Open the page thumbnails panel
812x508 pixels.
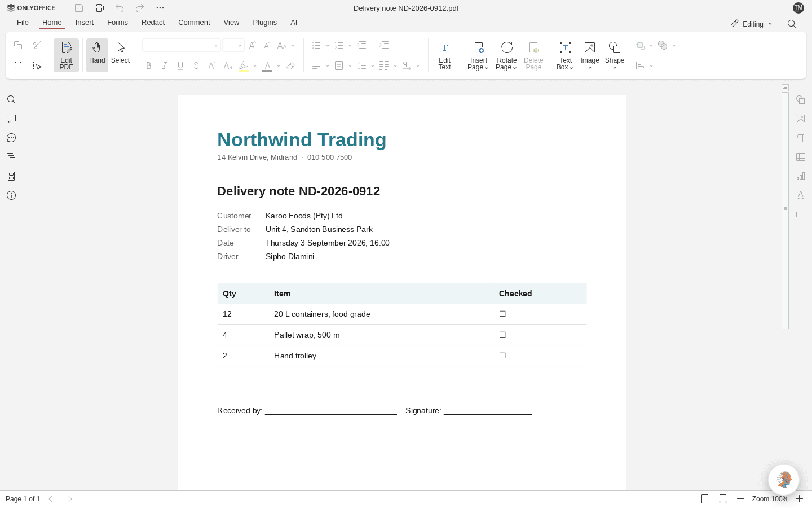11,176
